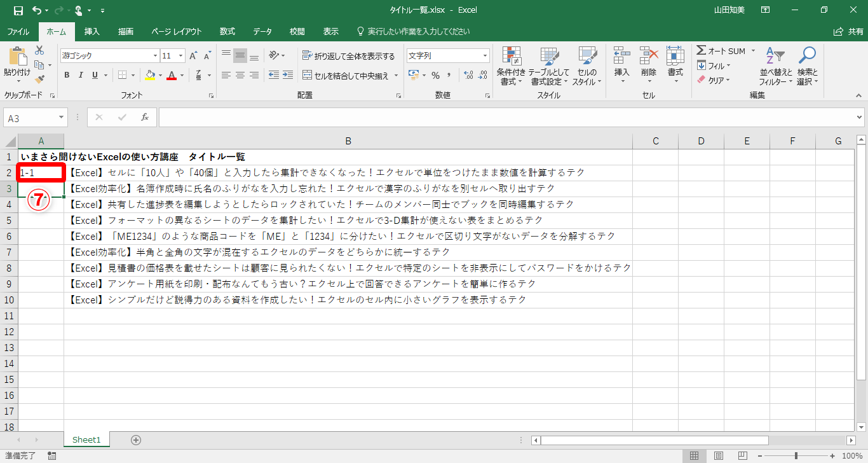The height and width of the screenshot is (463, 868).
Task: Click the 共有 share button
Action: 848,31
